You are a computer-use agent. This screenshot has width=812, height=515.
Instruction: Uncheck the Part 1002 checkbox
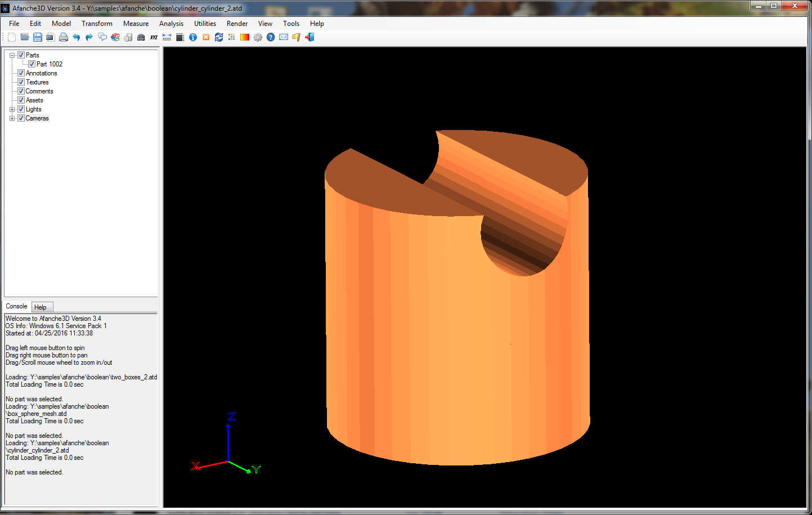32,64
